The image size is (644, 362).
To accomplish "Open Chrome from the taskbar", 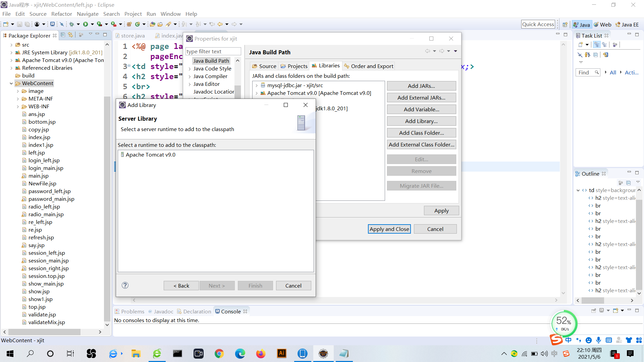I will [219, 354].
